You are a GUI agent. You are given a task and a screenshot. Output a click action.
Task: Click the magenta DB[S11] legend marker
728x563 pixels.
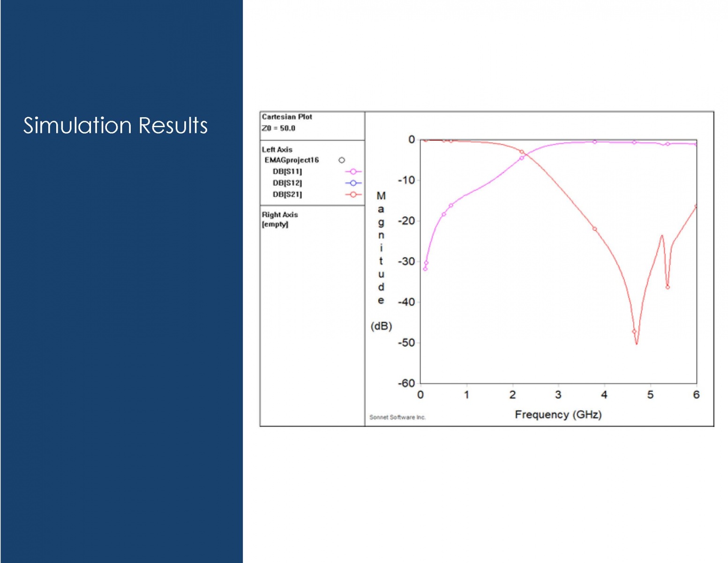[353, 172]
